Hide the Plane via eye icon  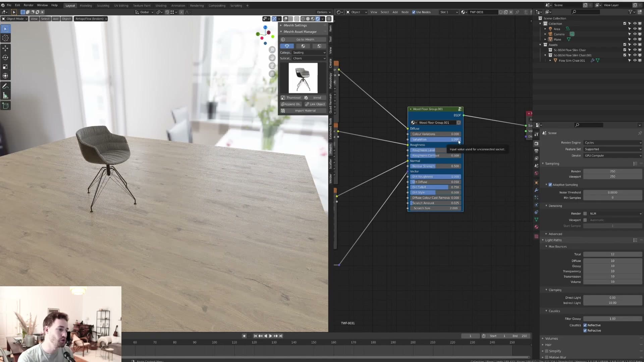(x=635, y=39)
